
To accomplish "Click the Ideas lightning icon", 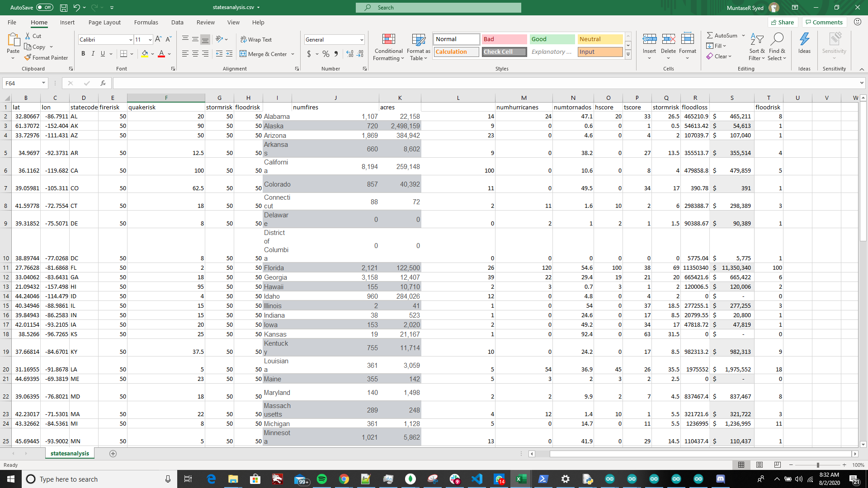I will pos(804,40).
